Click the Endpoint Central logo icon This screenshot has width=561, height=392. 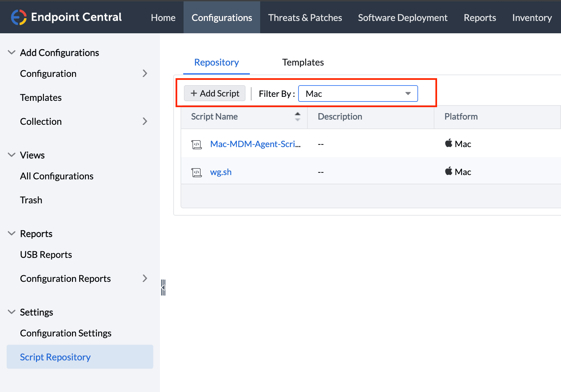[x=19, y=17]
